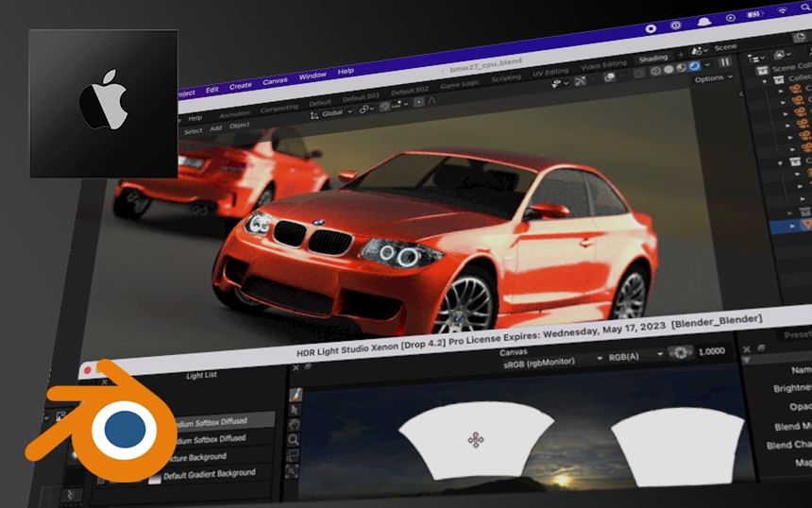This screenshot has height=508, width=812.
Task: Open the pivot point dropdown
Action: 366,110
